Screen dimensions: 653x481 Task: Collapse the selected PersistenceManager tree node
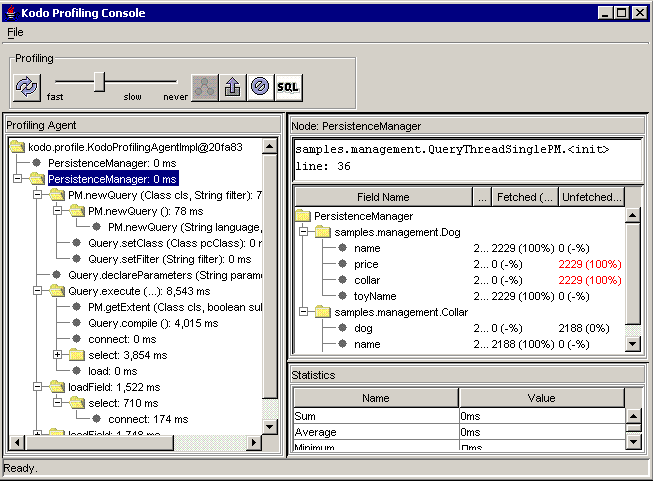point(18,179)
